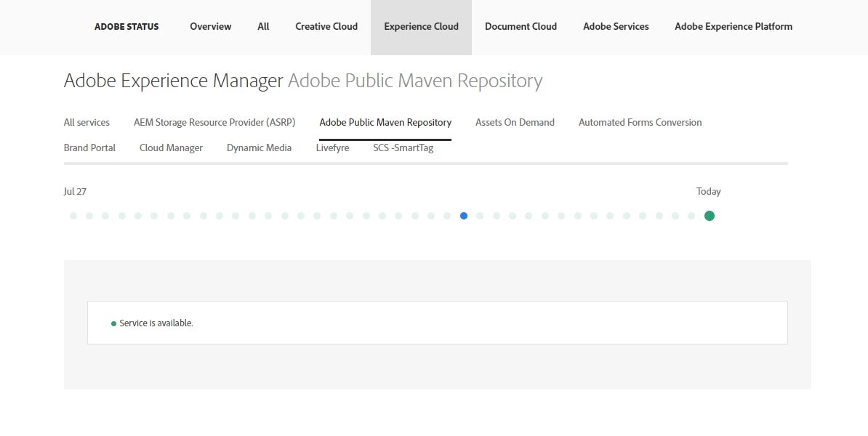Click gray 'Adobe Public Maven Repository' heading text

pos(415,81)
